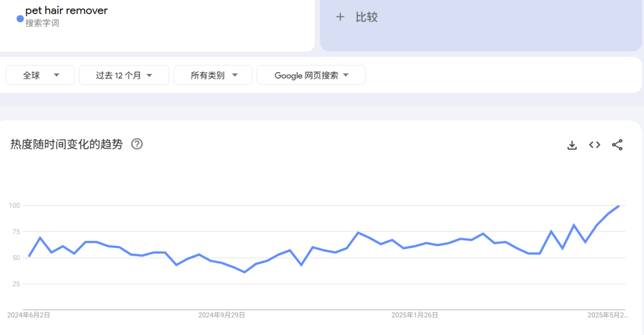Click the 热度随时间变化的趋势 chart title
644x335 pixels.
(66, 144)
